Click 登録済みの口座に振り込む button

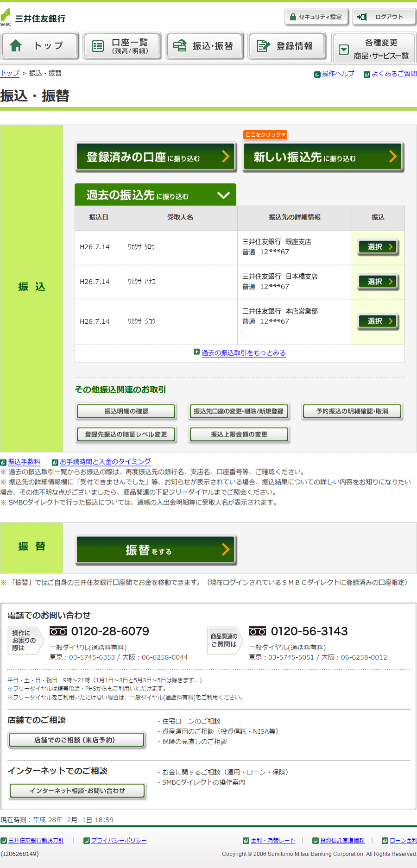click(x=156, y=157)
